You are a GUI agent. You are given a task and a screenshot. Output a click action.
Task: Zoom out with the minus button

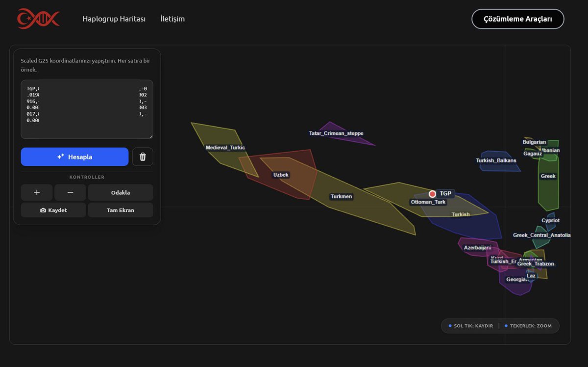pyautogui.click(x=70, y=192)
